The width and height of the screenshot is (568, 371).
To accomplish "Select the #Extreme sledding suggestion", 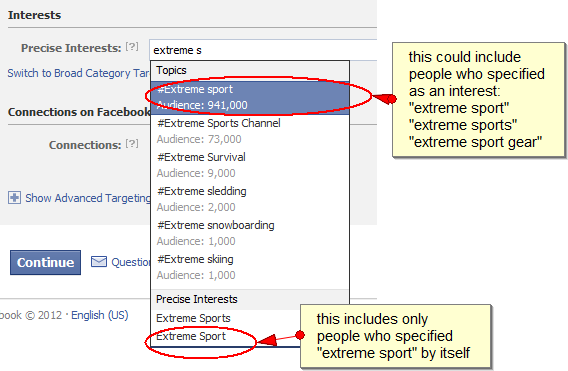I will (250, 199).
